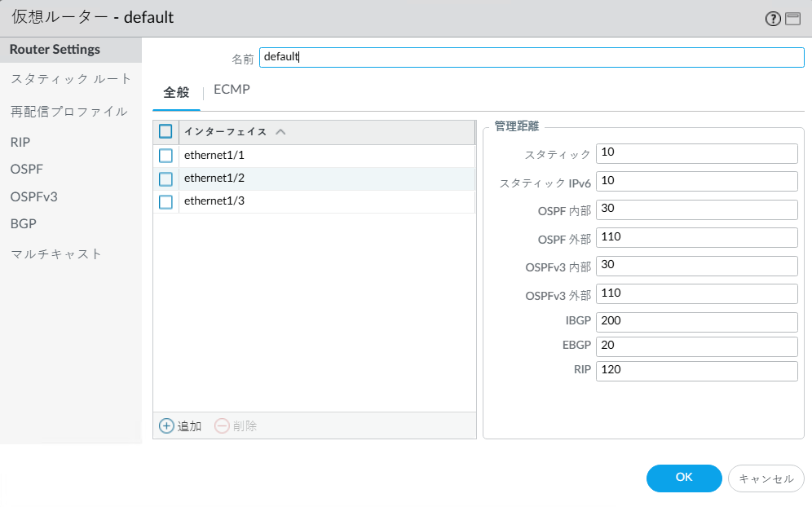This screenshot has width=812, height=507.
Task: Open スタティック ルート in sidebar
Action: [71, 79]
